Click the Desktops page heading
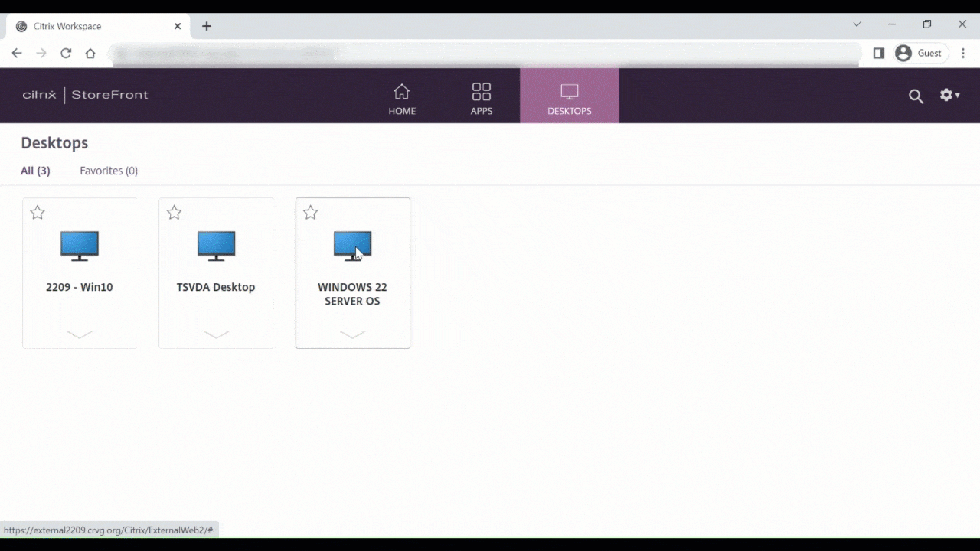 click(x=54, y=143)
